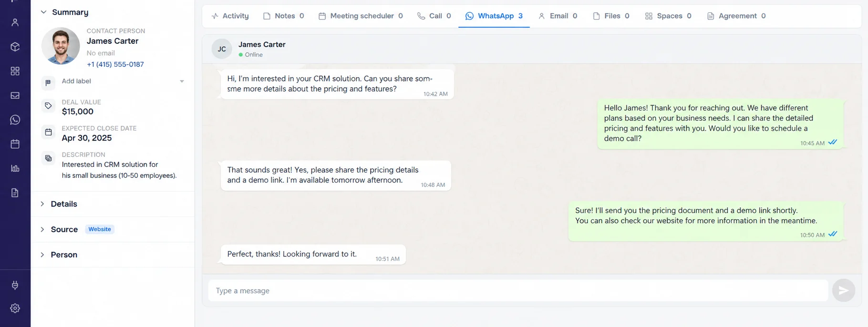Open the Spaces tab
The width and height of the screenshot is (868, 327).
tap(668, 16)
